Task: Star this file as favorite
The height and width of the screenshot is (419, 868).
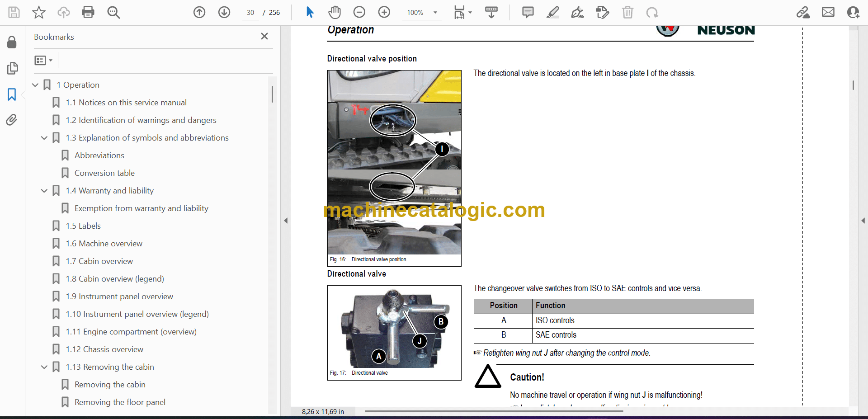Action: [x=39, y=12]
